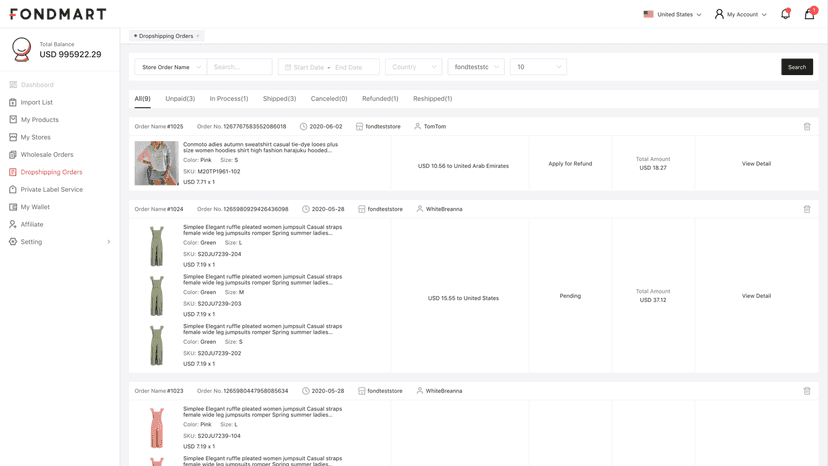Switch to the Refunded(1) tab

click(380, 99)
